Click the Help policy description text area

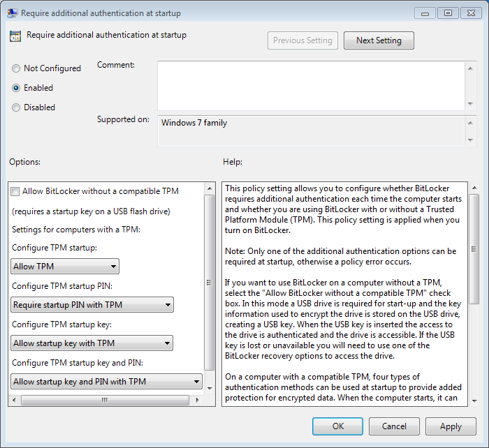344,294
